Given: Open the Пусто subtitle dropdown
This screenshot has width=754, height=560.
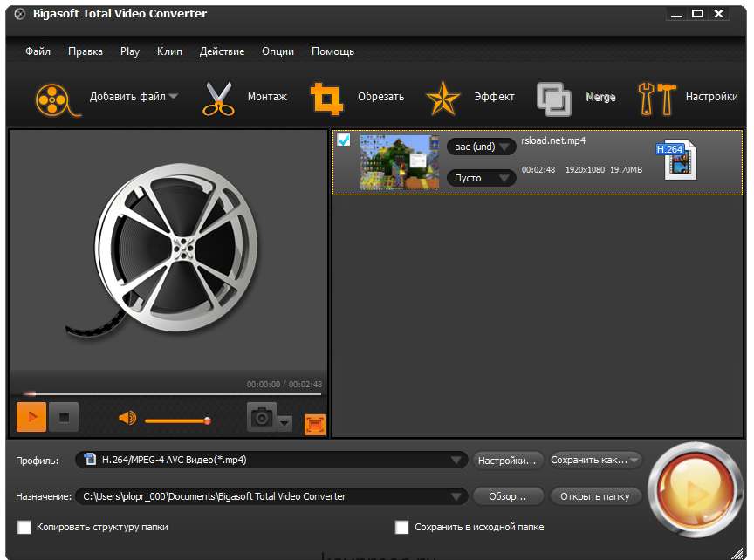Looking at the screenshot, I should tap(482, 178).
